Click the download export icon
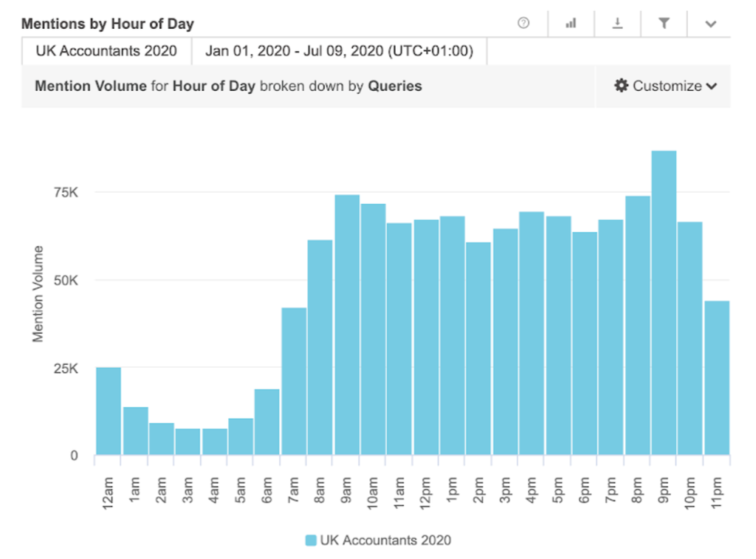Image resolution: width=756 pixels, height=559 pixels. pos(617,23)
